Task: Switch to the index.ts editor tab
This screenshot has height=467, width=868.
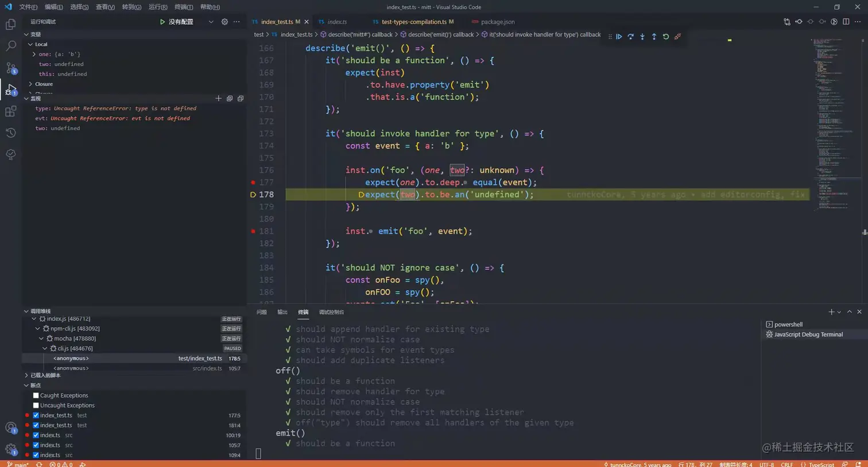Action: pos(338,22)
